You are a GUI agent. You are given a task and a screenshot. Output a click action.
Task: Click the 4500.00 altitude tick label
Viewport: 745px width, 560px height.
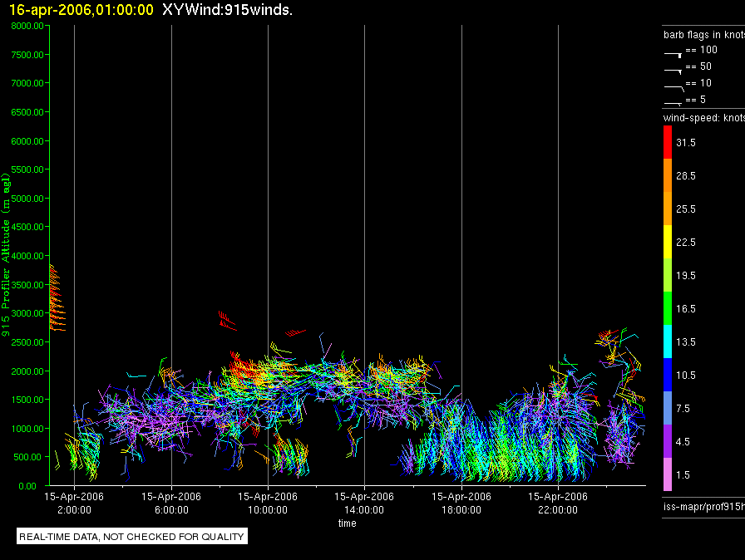(27, 227)
